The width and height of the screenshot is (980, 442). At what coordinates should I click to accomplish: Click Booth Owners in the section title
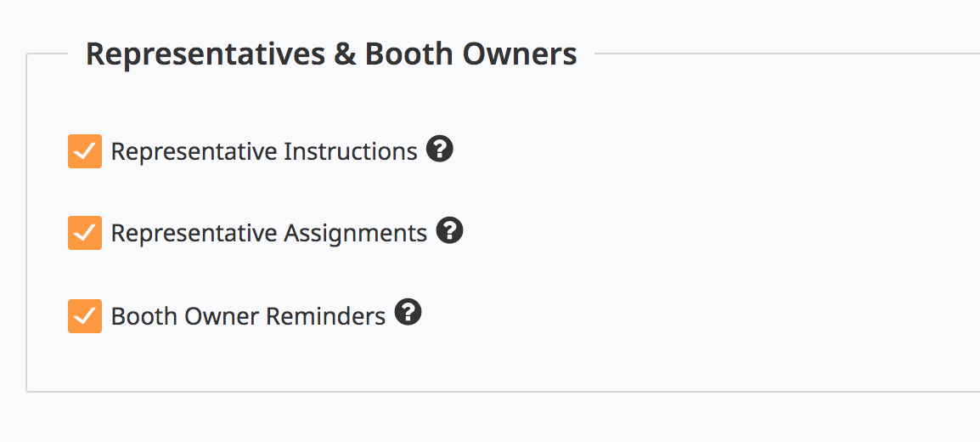(470, 54)
